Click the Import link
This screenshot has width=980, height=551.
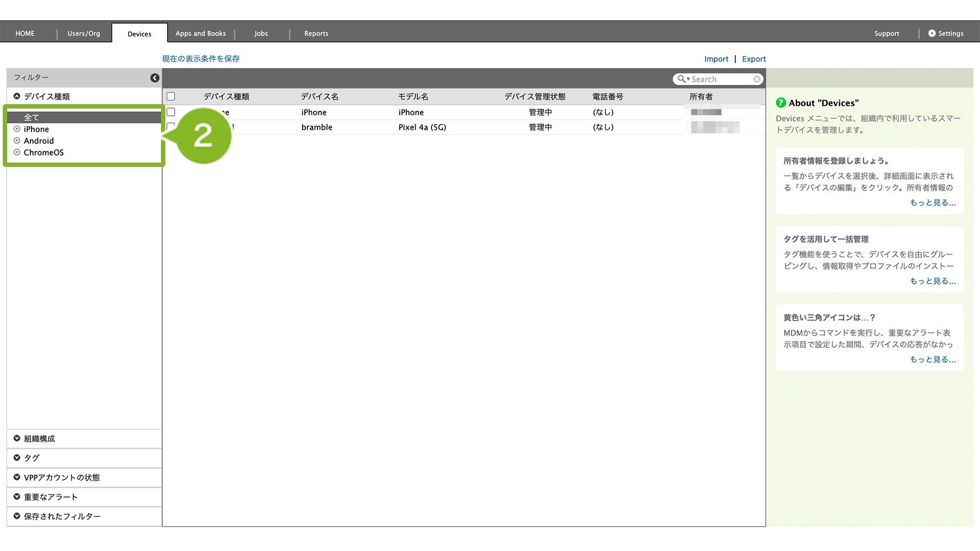[716, 59]
